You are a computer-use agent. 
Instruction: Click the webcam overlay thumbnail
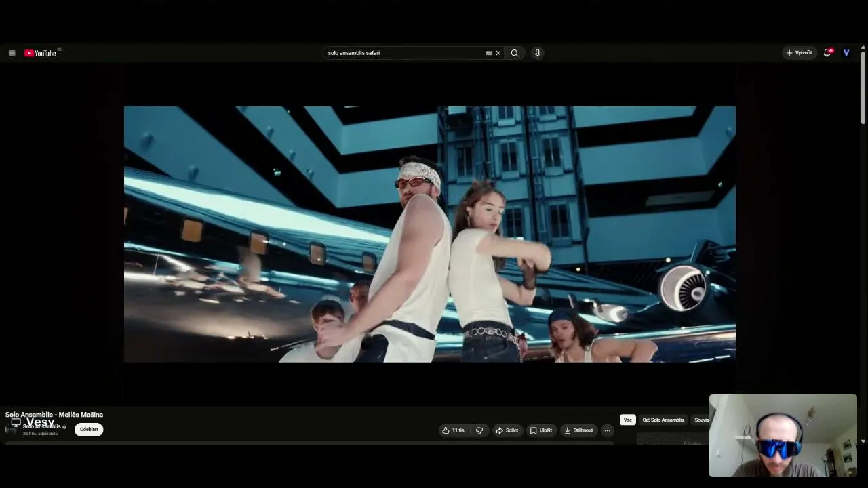tap(783, 436)
